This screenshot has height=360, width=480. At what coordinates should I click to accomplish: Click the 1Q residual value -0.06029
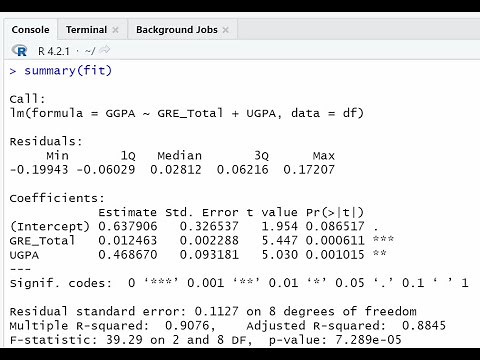106,170
